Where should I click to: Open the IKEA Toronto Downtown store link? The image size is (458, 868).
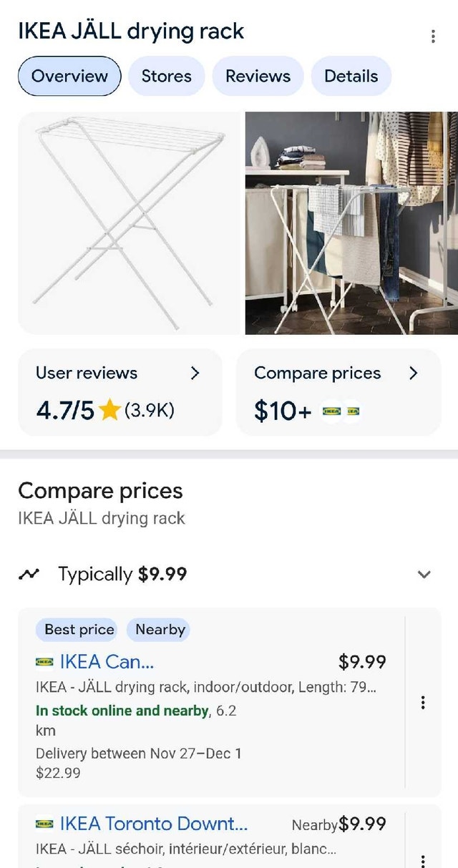pyautogui.click(x=154, y=824)
